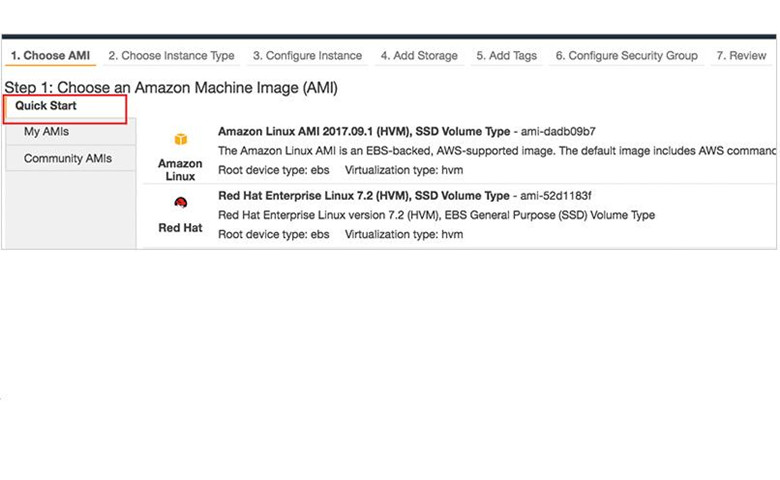Go to 2. Choose Instance Type tab
780x480 pixels.
click(172, 56)
